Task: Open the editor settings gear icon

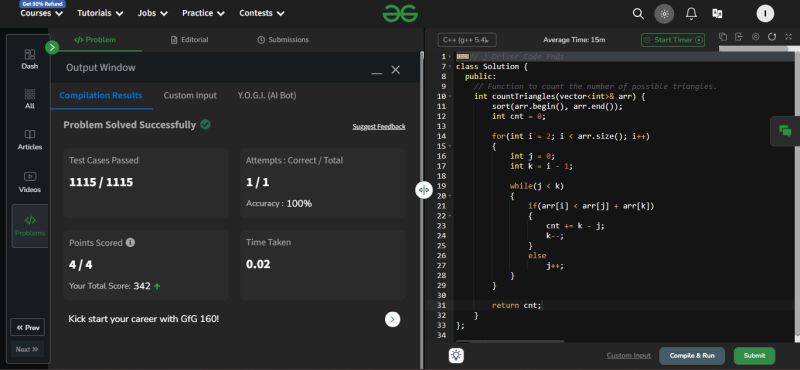Action: (756, 37)
